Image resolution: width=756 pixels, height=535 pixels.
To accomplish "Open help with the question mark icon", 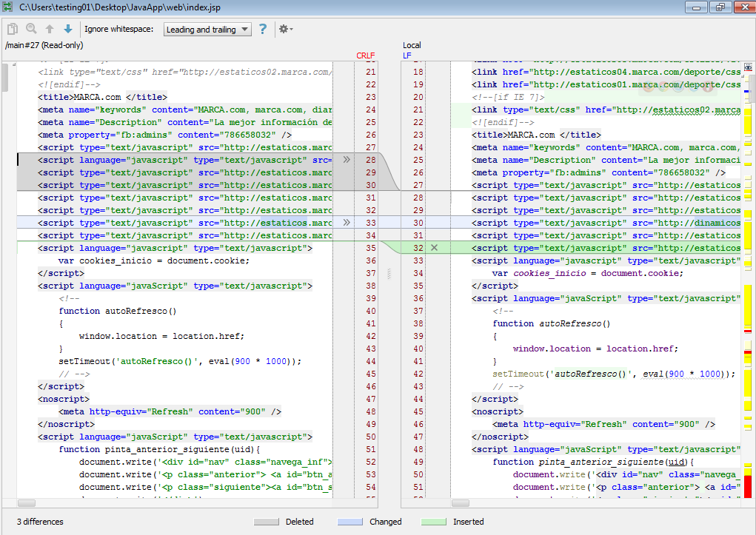I will [262, 29].
